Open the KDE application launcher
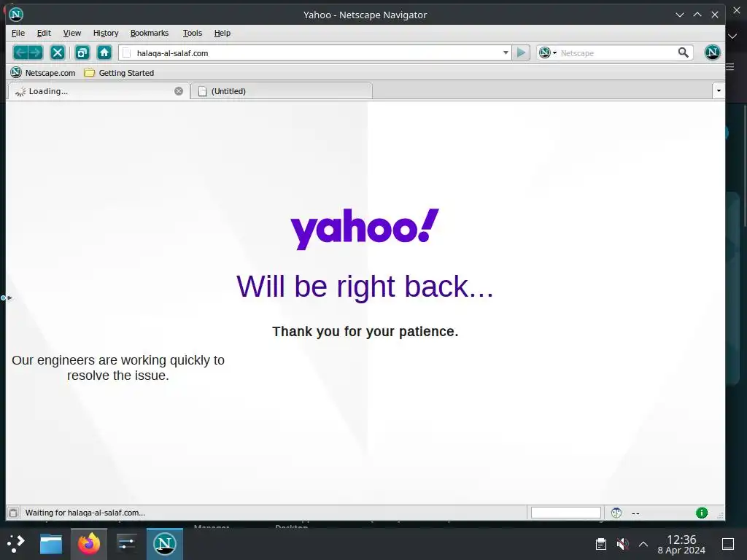This screenshot has width=747, height=560. [x=16, y=543]
